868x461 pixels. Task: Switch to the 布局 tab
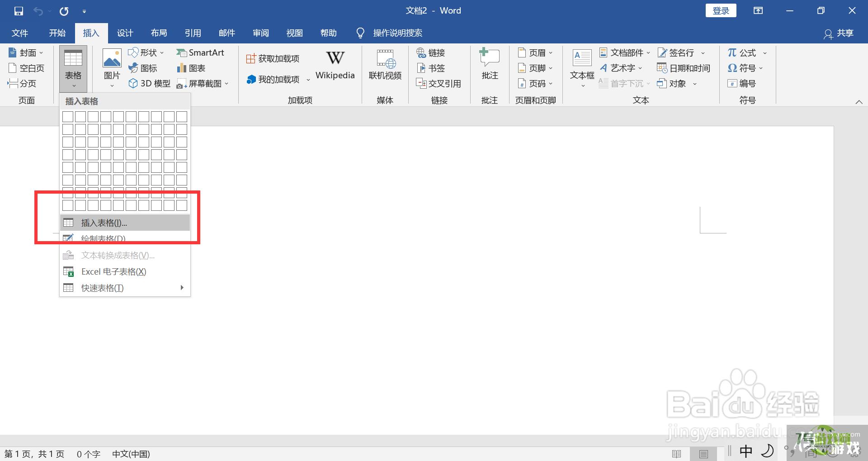(159, 33)
